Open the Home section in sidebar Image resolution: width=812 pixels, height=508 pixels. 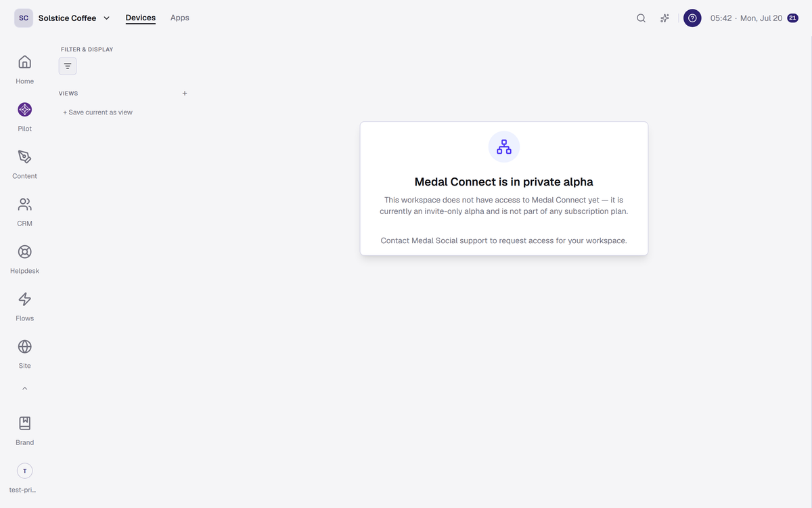[24, 69]
